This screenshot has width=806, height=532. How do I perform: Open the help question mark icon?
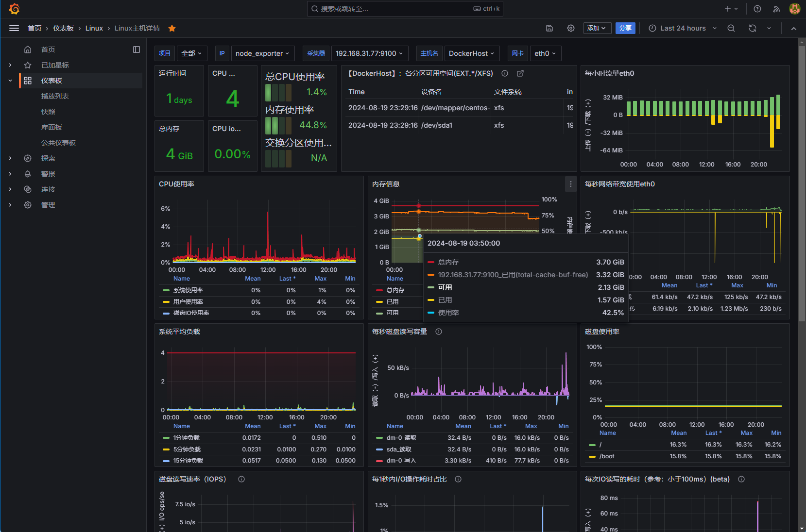[x=757, y=9]
